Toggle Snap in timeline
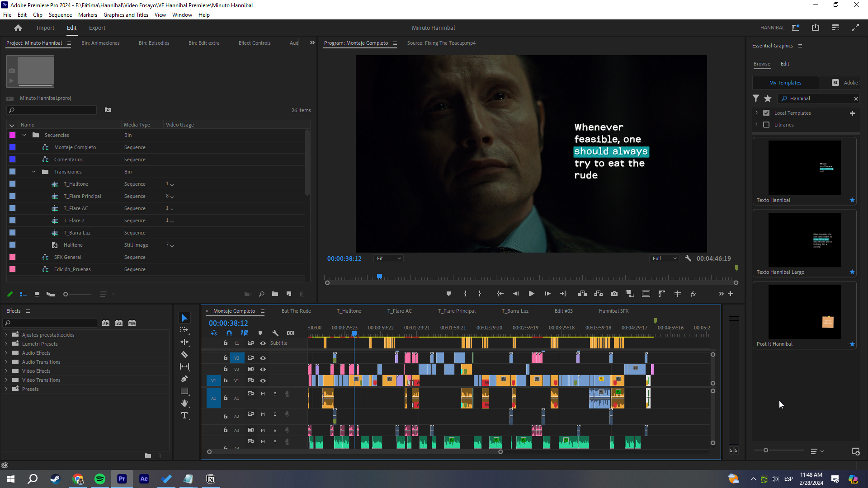The height and width of the screenshot is (488, 868). (229, 333)
